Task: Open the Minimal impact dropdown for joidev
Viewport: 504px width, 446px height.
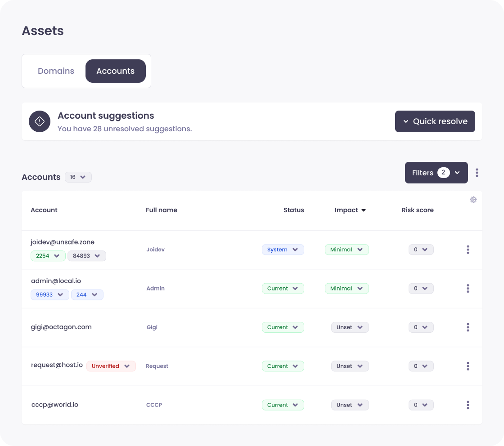Action: (x=347, y=250)
